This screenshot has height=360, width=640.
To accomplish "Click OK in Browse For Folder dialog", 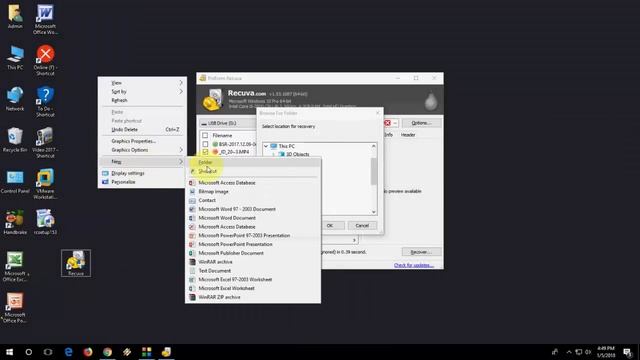I will [x=330, y=225].
